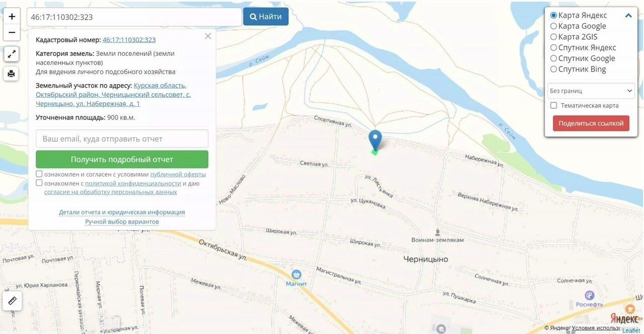Toggle fullscreen map view icon
Screen dimensions: 644x334
(x=11, y=54)
